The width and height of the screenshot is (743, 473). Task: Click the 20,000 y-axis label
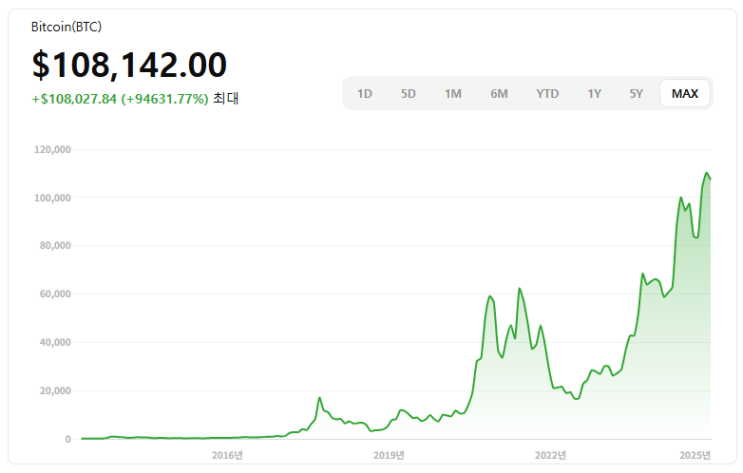pyautogui.click(x=55, y=391)
